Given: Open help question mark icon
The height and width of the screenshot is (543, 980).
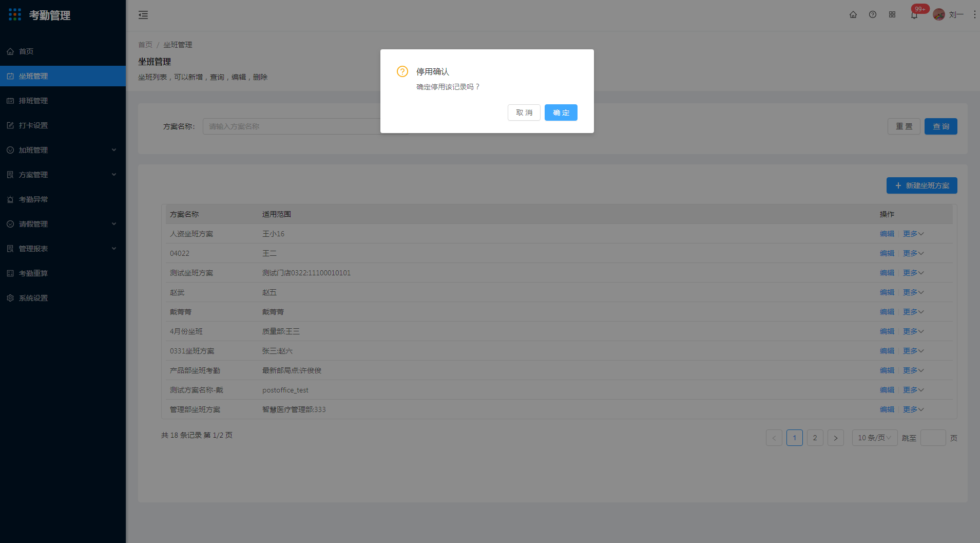Looking at the screenshot, I should point(873,14).
